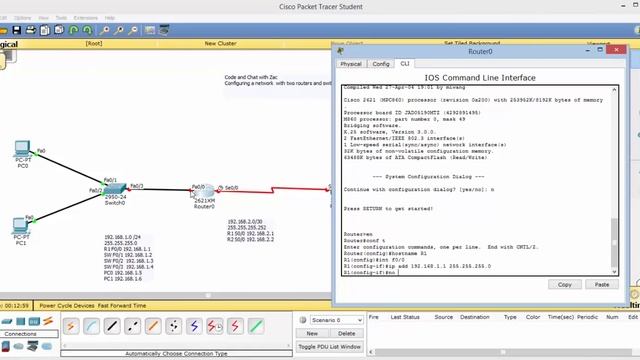
Task: Open the Tools menu
Action: (61, 18)
